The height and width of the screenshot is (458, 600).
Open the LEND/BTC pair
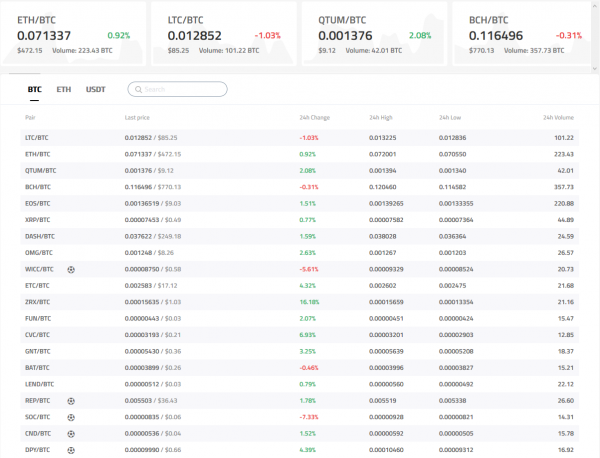coord(39,384)
